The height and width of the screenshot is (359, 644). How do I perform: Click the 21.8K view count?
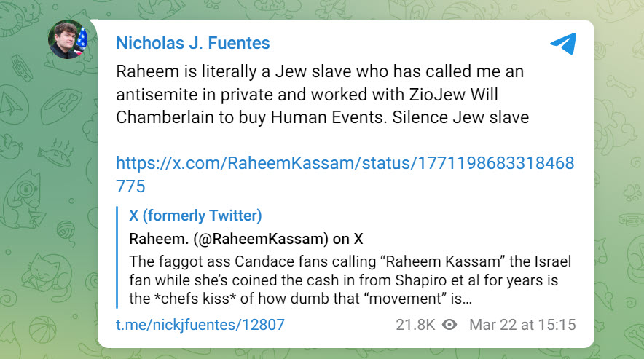pyautogui.click(x=415, y=325)
